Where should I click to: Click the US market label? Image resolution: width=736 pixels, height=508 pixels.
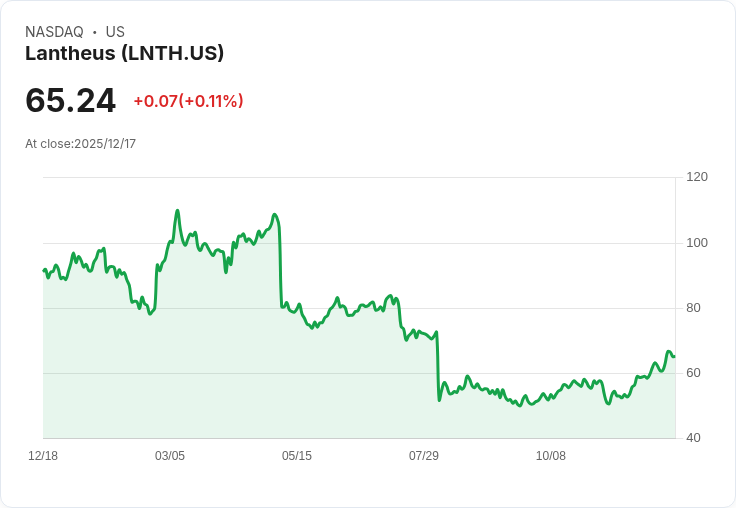(115, 32)
